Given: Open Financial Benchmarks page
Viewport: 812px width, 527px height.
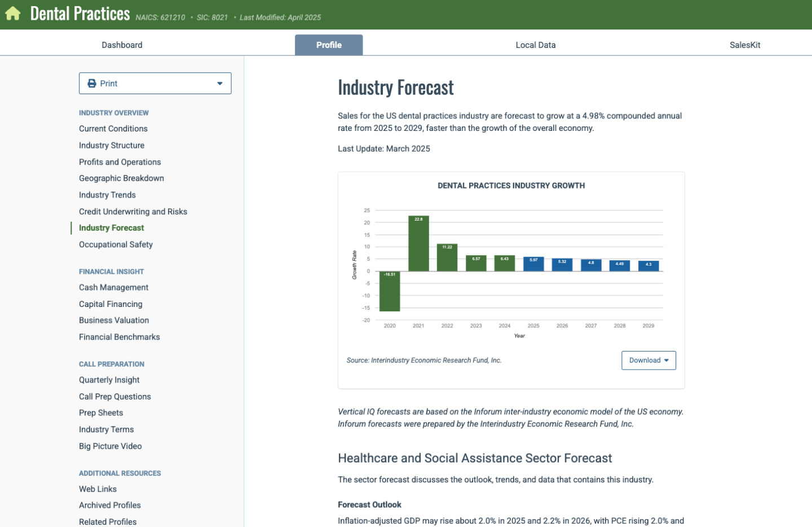Looking at the screenshot, I should click(120, 337).
